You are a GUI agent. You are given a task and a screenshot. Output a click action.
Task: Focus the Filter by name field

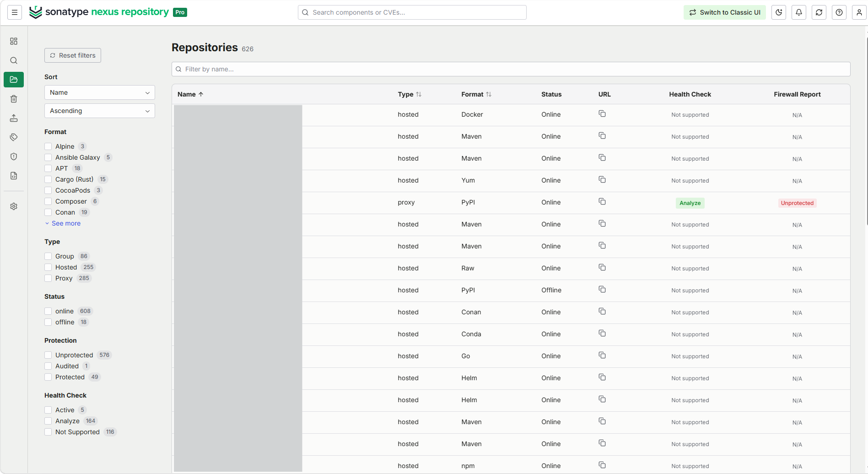point(511,69)
